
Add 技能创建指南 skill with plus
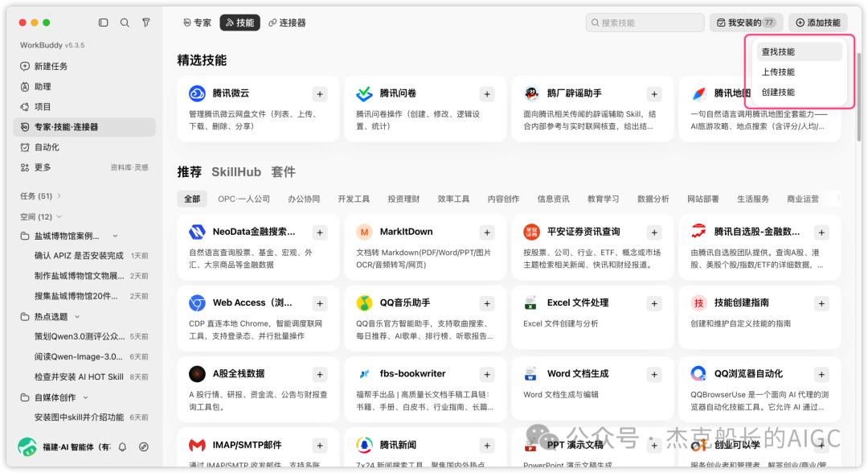[x=821, y=303]
